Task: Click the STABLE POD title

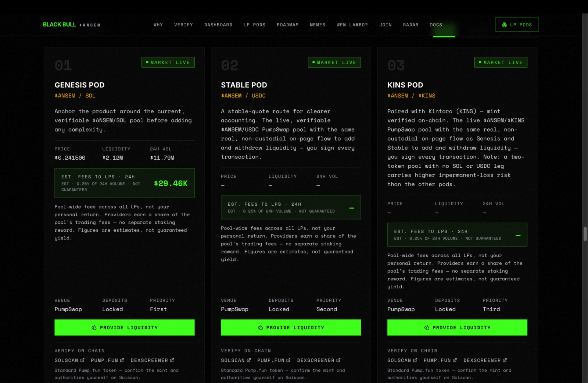Action: point(244,85)
